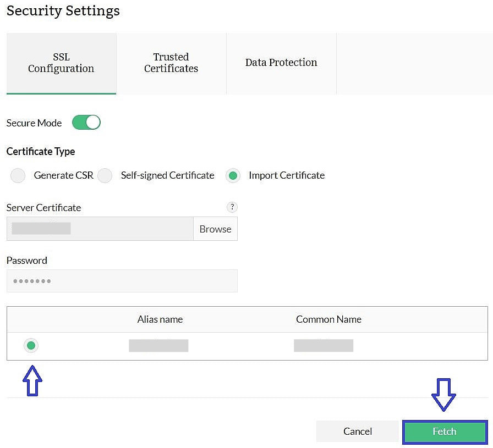The width and height of the screenshot is (493, 448).
Task: Toggle Secure Mode off
Action: pos(86,122)
